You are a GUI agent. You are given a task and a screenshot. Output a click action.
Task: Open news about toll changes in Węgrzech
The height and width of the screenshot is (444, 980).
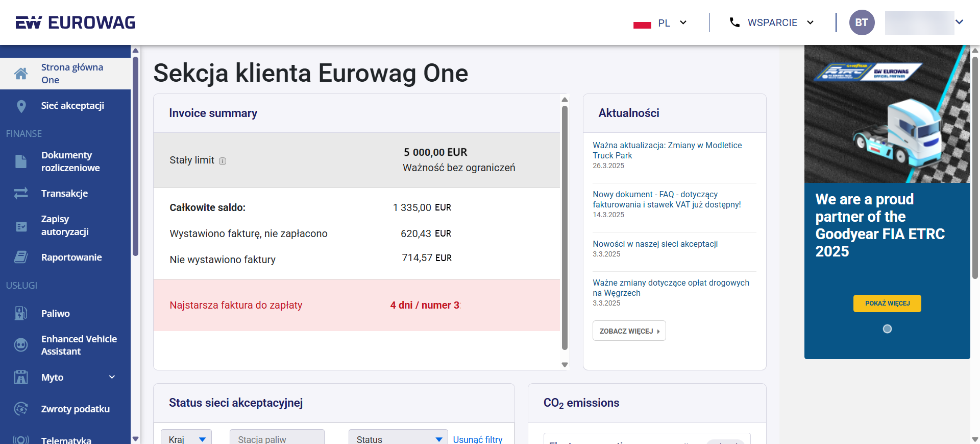point(671,288)
